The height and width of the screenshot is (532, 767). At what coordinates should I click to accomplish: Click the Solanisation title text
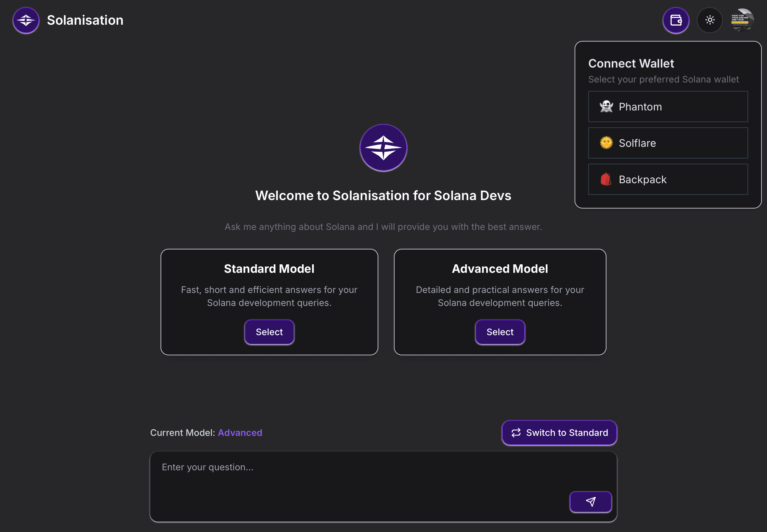point(85,20)
